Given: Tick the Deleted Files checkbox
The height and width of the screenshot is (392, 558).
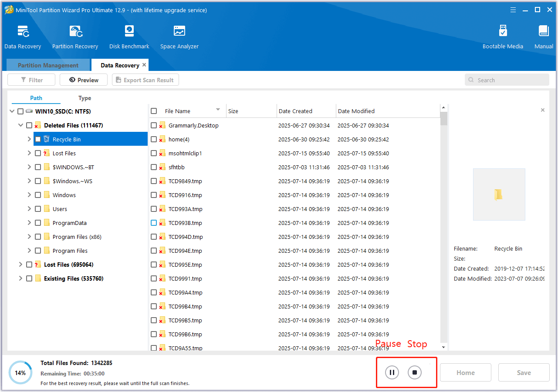Looking at the screenshot, I should coord(29,125).
